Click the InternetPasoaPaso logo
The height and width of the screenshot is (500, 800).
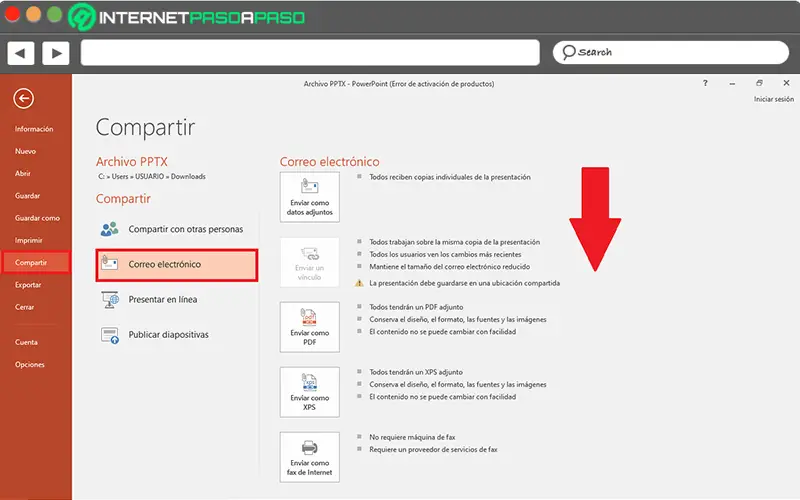pyautogui.click(x=187, y=17)
